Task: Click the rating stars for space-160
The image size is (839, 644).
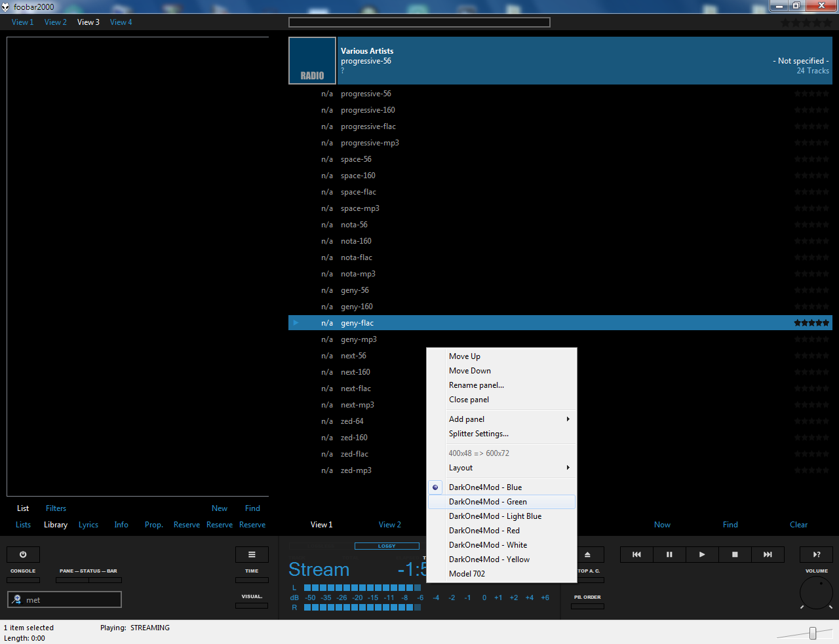Action: click(811, 176)
